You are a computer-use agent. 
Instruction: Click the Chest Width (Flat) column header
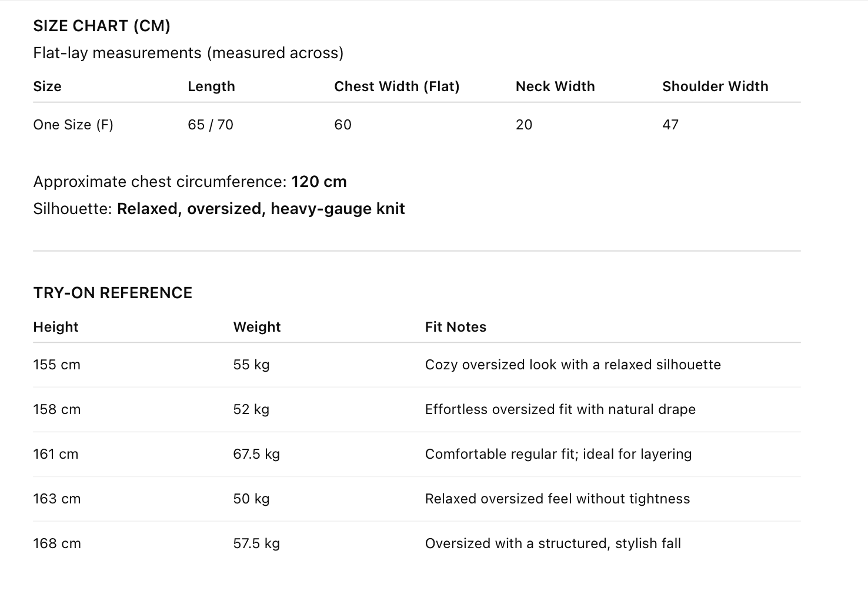(396, 86)
